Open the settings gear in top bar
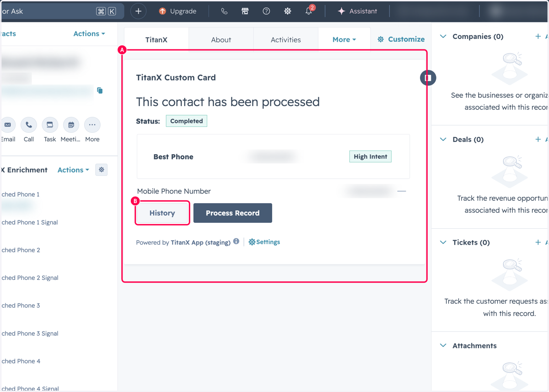 point(287,11)
